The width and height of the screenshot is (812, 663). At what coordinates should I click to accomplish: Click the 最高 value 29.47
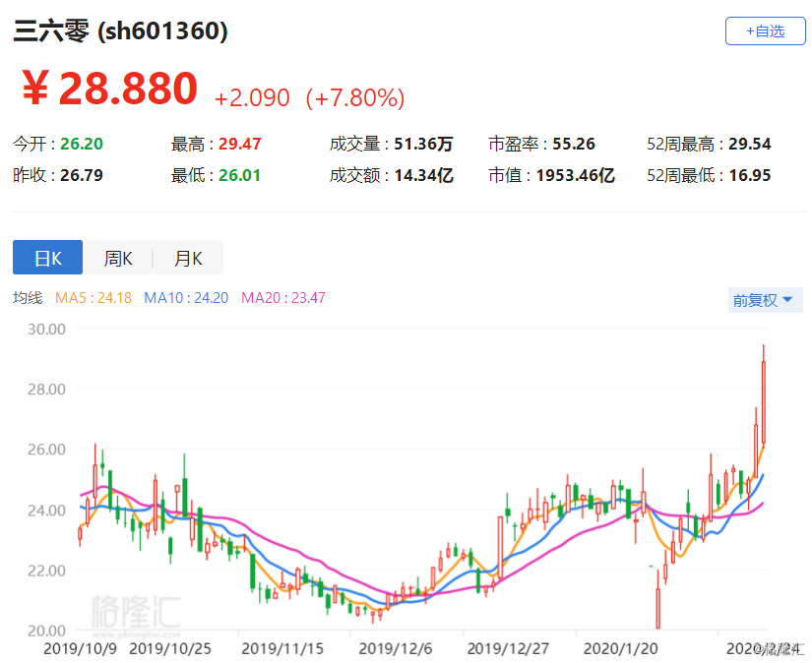click(x=240, y=144)
